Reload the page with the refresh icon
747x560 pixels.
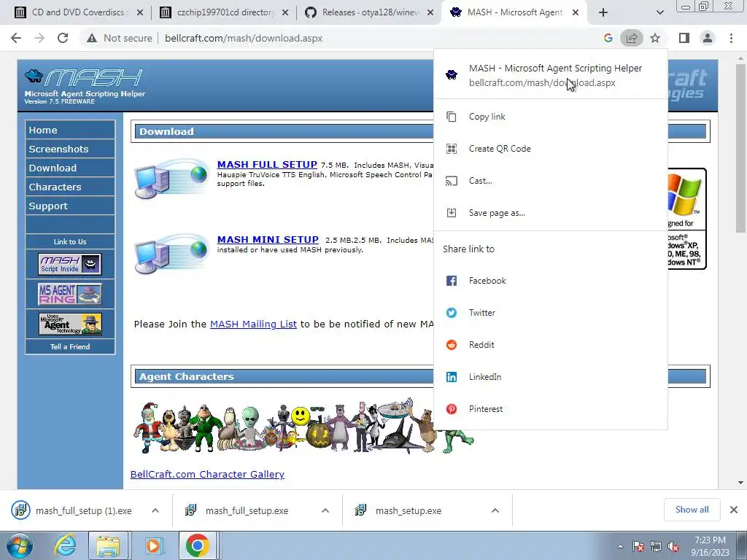point(63,38)
